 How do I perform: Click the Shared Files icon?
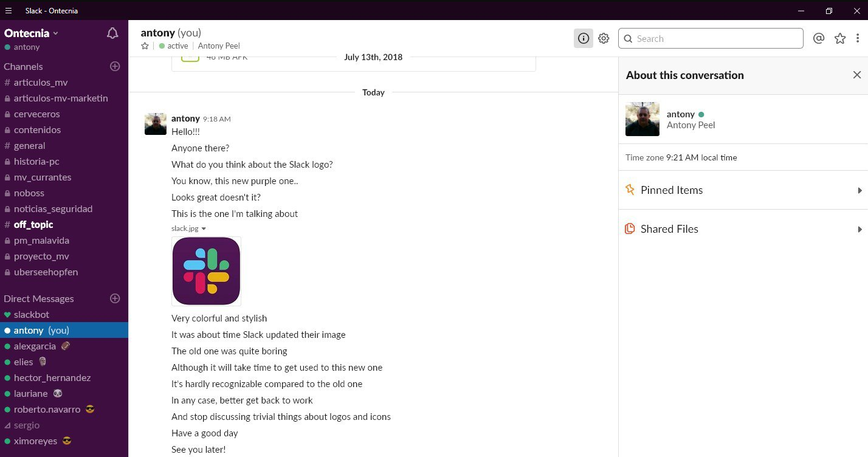pyautogui.click(x=630, y=228)
